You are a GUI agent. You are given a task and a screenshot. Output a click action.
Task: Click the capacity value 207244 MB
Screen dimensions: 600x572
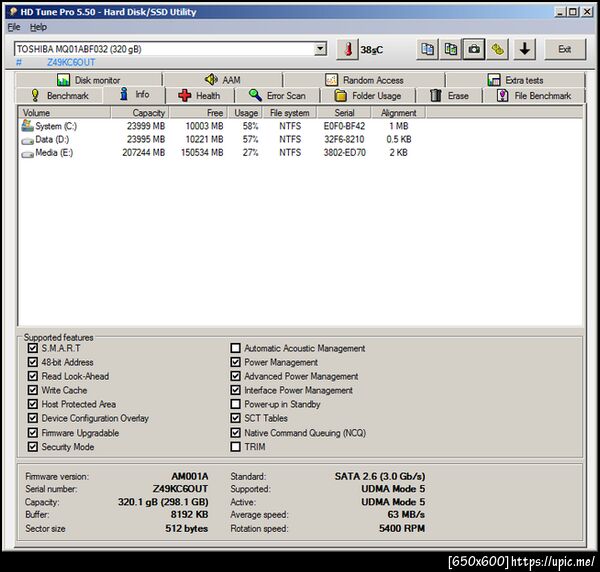click(x=143, y=152)
